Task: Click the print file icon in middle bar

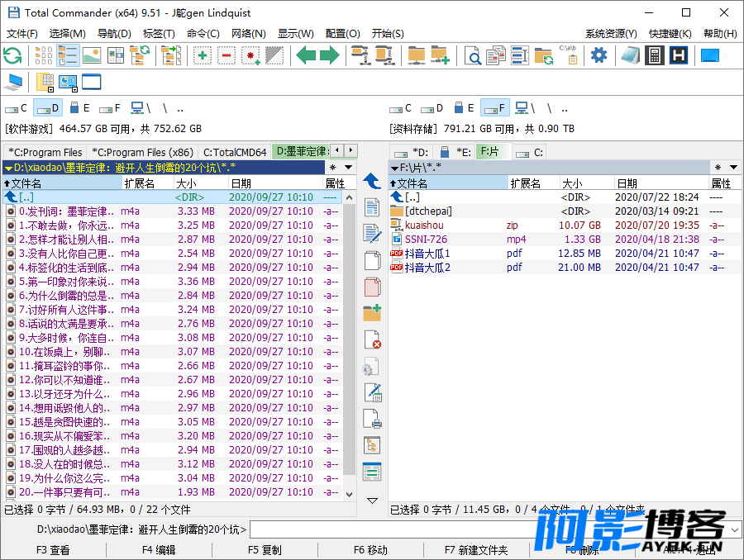Action: coord(373,419)
